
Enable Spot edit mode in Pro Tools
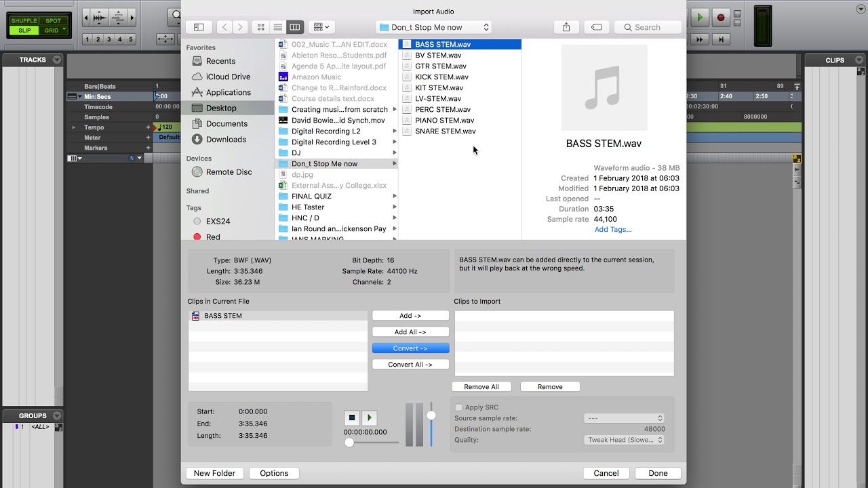(53, 21)
